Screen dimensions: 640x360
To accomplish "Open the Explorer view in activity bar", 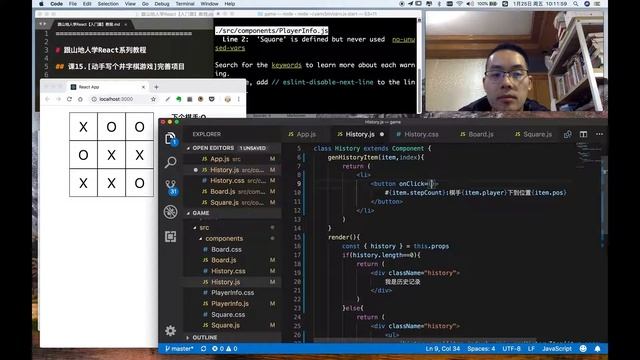I will click(x=170, y=139).
